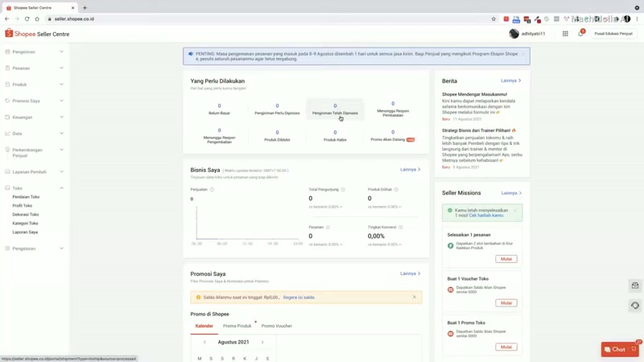Viewport: 644px width, 362px height.
Task: Open the support headset icon
Action: pyautogui.click(x=635, y=306)
